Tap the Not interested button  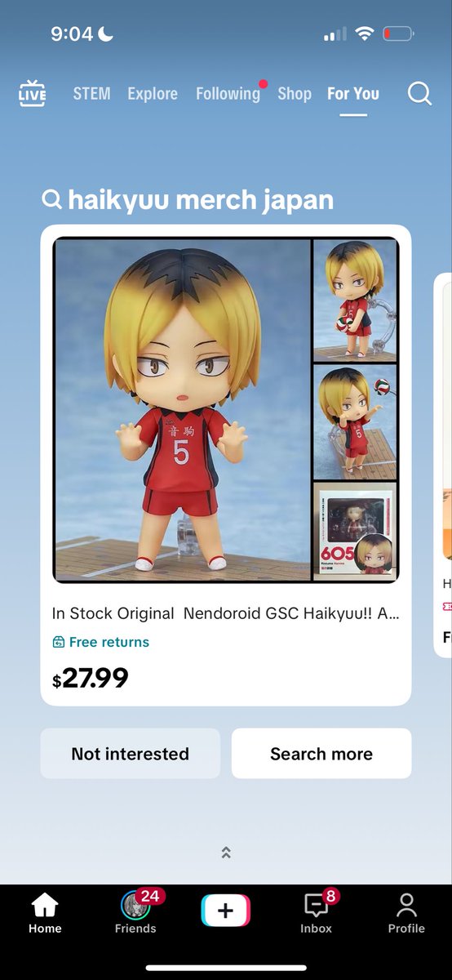tap(131, 753)
